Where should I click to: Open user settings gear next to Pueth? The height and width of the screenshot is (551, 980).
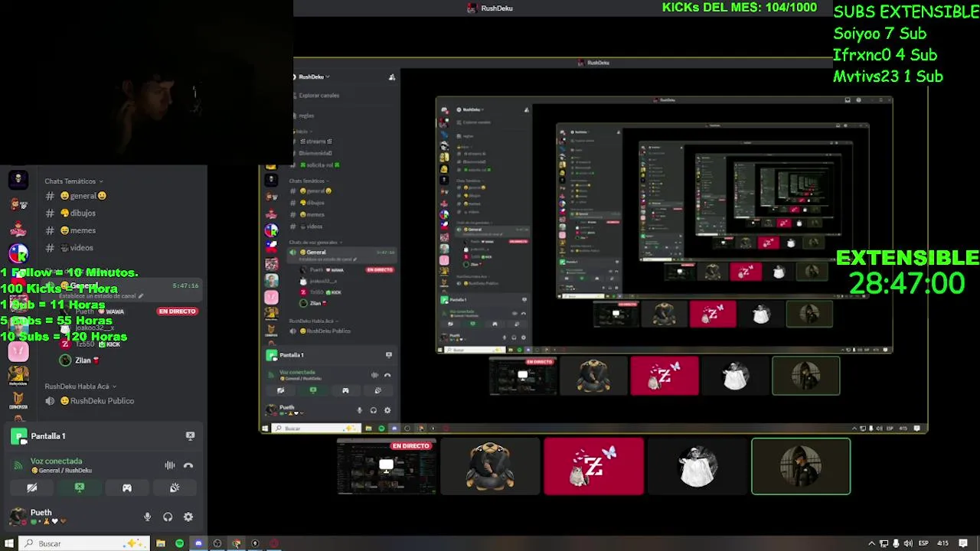coord(188,517)
